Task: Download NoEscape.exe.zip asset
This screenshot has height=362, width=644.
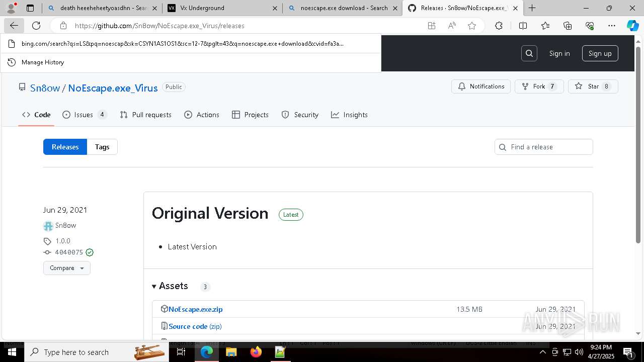Action: coord(195,309)
